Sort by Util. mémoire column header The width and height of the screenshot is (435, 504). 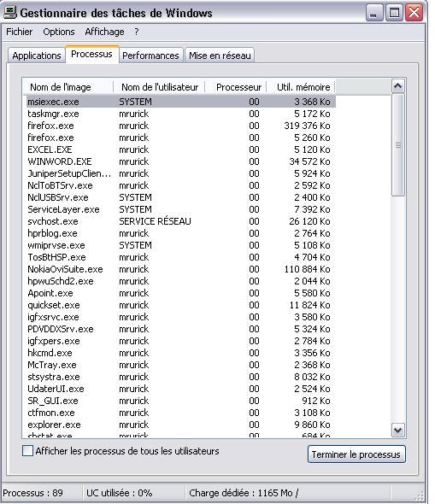click(x=302, y=87)
